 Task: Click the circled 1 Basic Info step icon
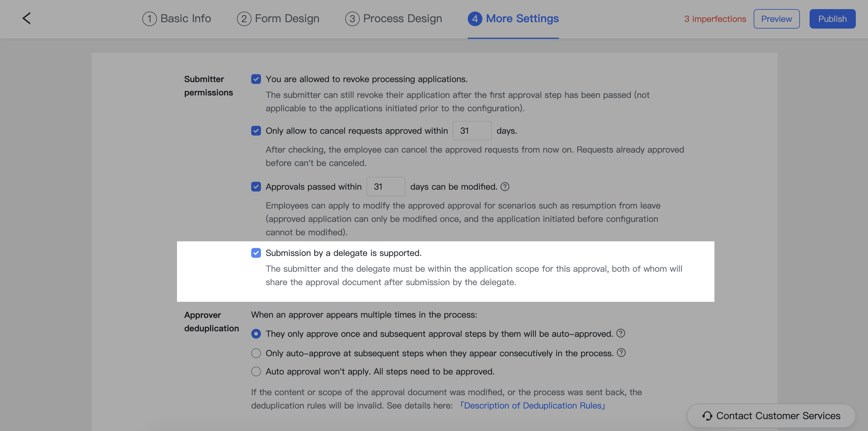(149, 19)
